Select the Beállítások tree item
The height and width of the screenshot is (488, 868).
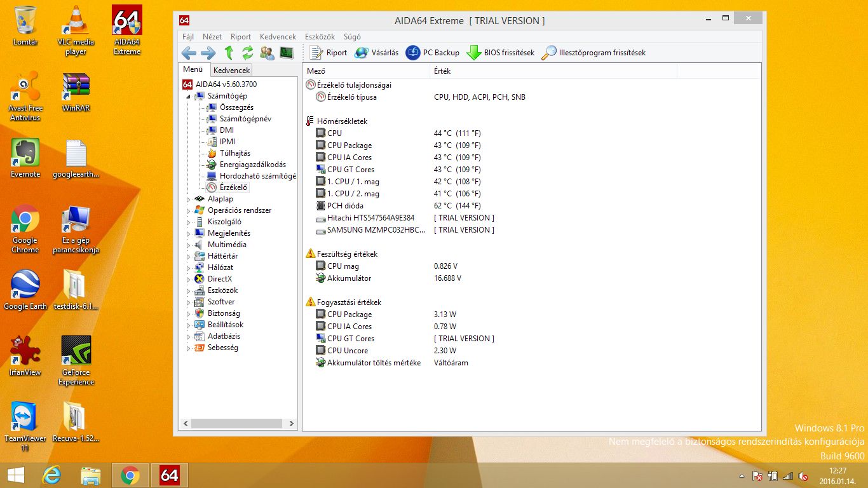[x=226, y=325]
